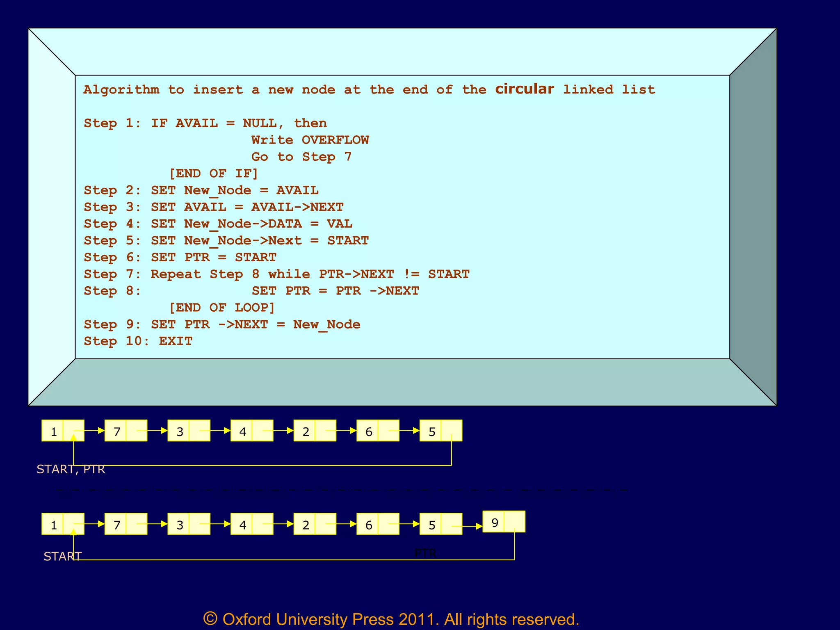Click the 'Step 10: EXIT' line

138,341
